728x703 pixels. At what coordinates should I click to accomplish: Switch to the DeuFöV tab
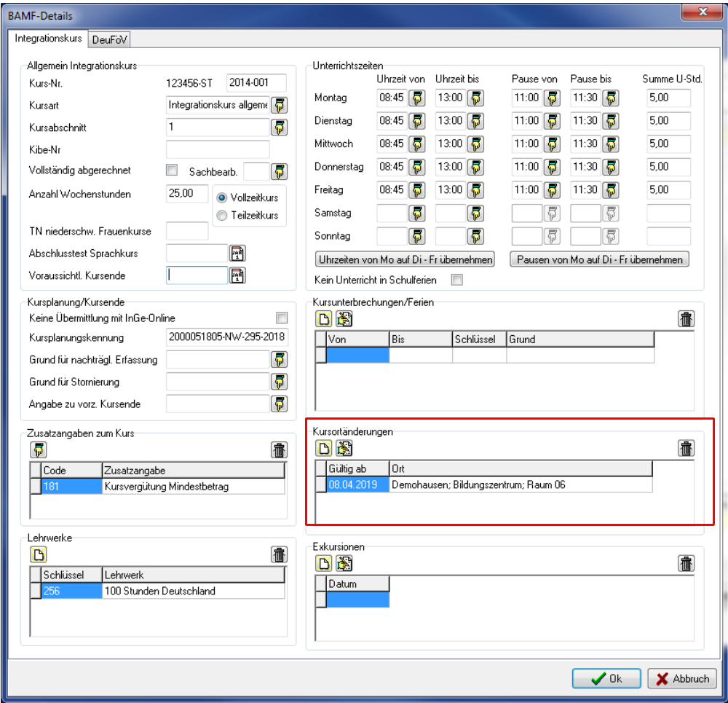pyautogui.click(x=109, y=40)
